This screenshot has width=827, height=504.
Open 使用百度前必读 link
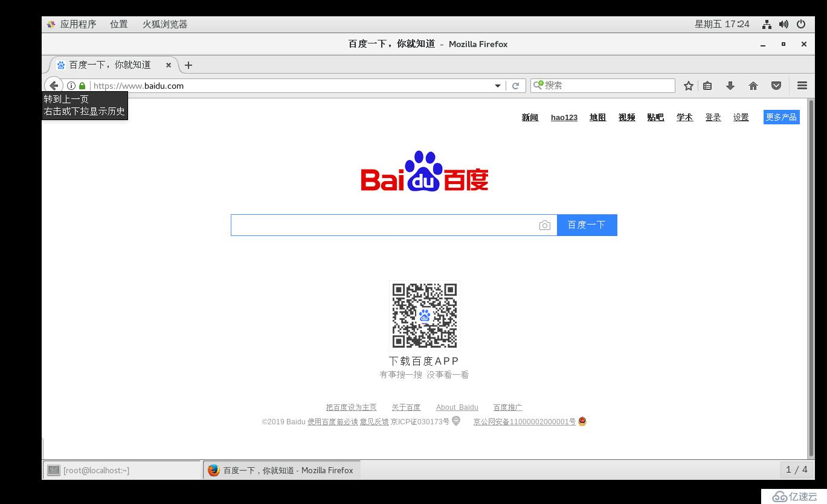point(332,422)
